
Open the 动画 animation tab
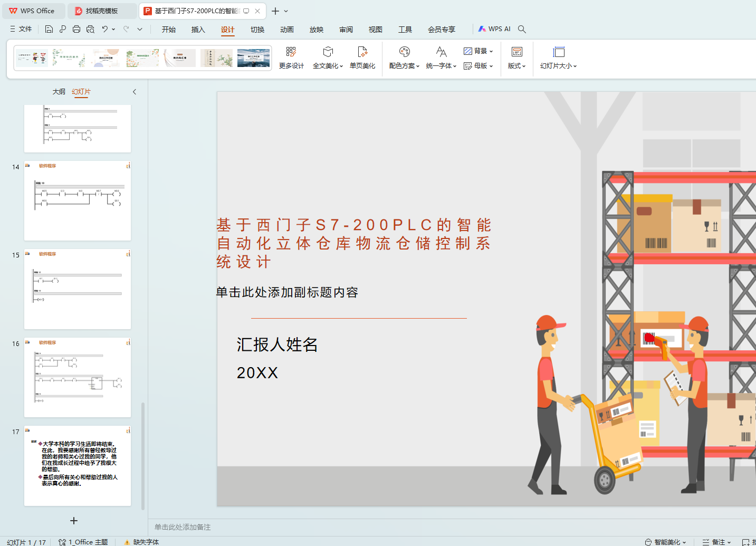point(287,30)
